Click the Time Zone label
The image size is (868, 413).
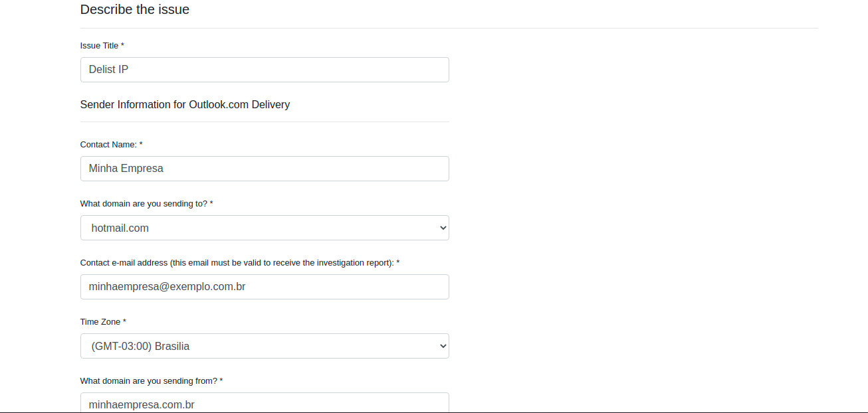103,322
